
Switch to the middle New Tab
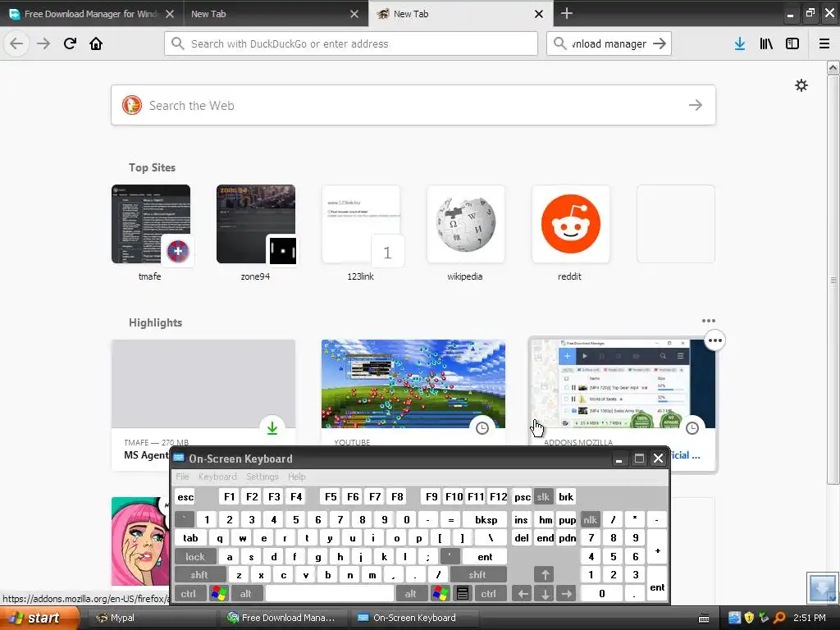tap(274, 13)
